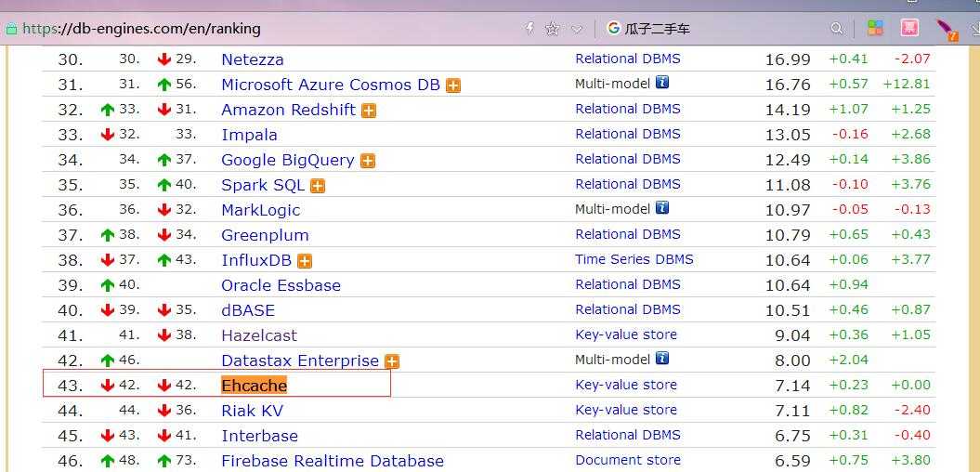This screenshot has height=472, width=980.
Task: Click Document store link in Firebase row
Action: tap(628, 460)
